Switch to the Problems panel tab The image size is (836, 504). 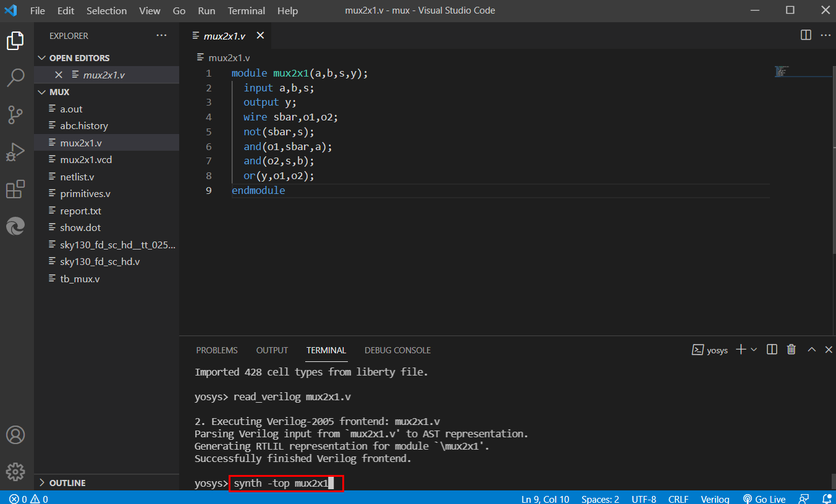click(x=217, y=350)
